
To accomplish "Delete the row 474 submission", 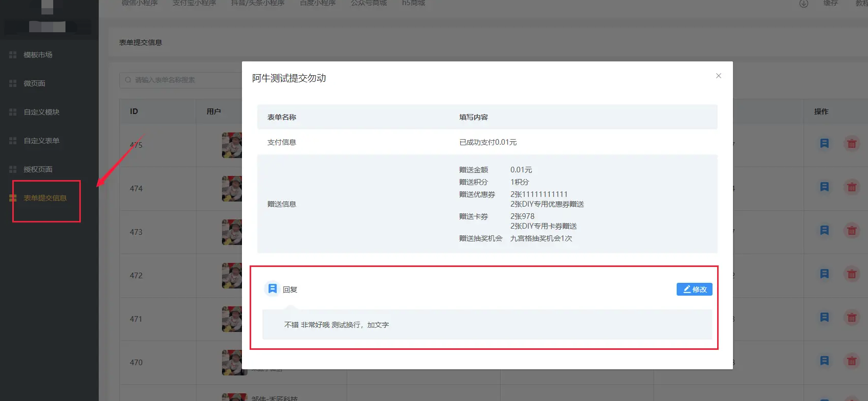I will (852, 187).
